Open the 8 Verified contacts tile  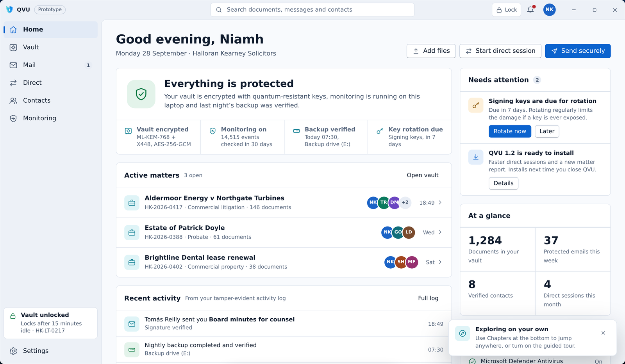point(498,293)
